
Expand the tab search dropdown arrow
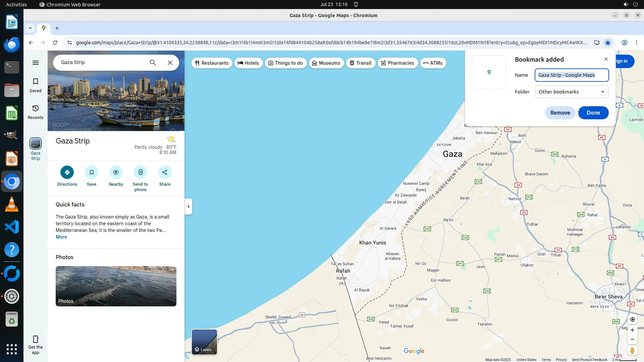point(30,28)
